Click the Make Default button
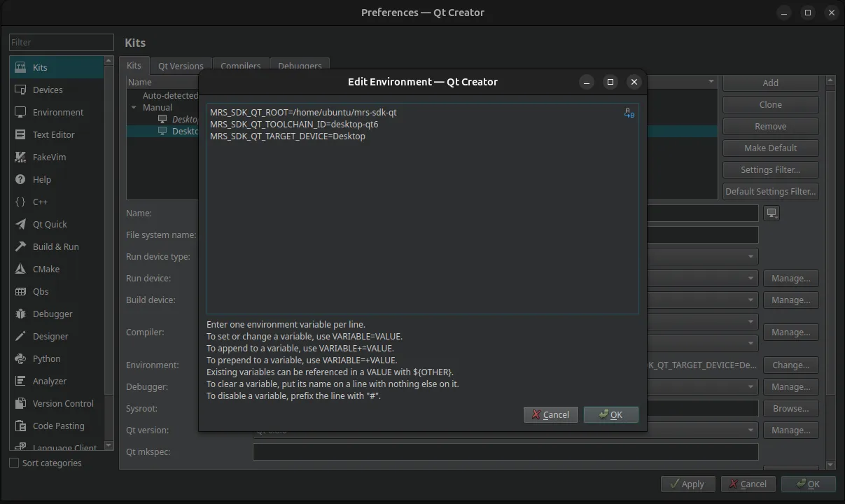The width and height of the screenshot is (845, 504). [770, 148]
